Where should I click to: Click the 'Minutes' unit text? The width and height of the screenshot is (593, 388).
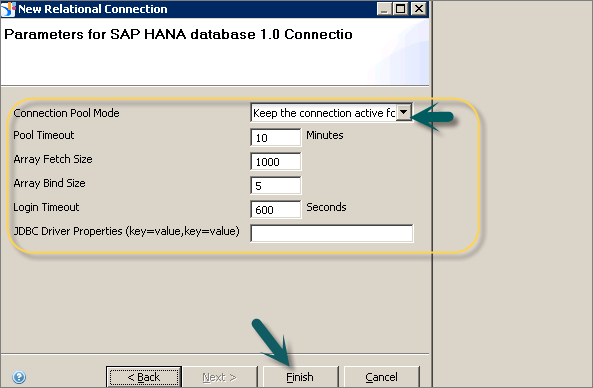pyautogui.click(x=324, y=135)
